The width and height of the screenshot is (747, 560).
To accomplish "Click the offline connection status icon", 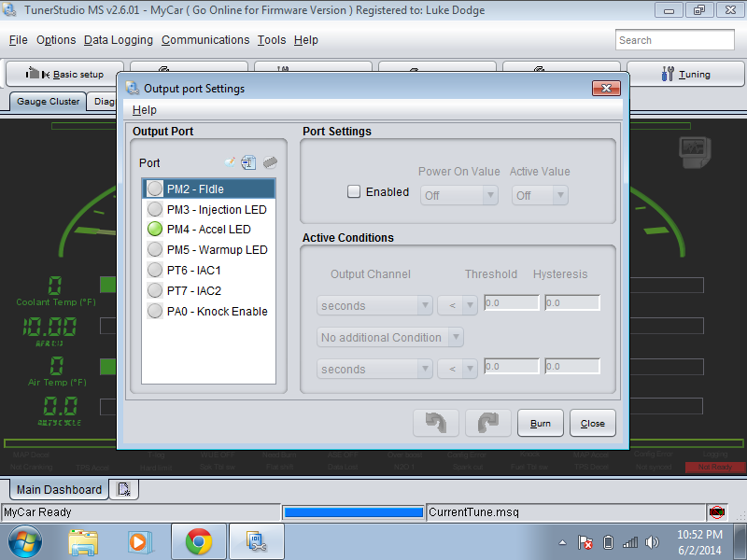I will point(716,512).
